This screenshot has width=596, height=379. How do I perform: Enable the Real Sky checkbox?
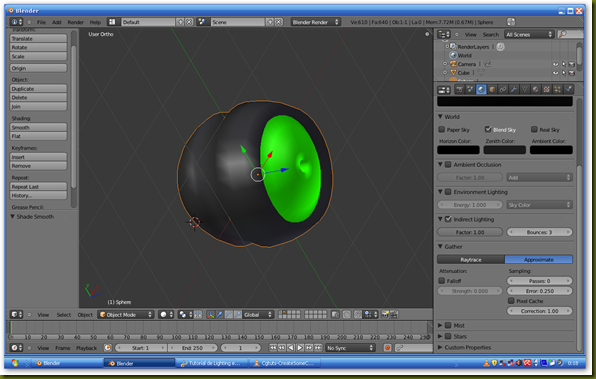pyautogui.click(x=534, y=130)
